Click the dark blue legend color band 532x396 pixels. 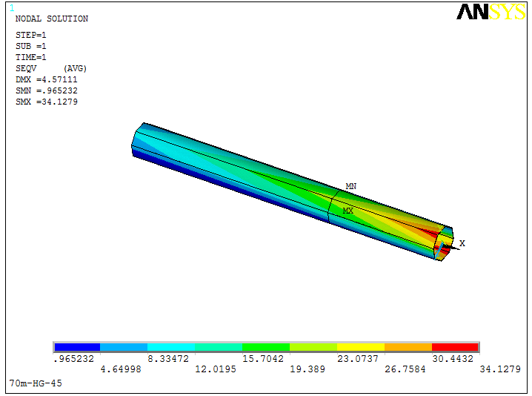(77, 347)
